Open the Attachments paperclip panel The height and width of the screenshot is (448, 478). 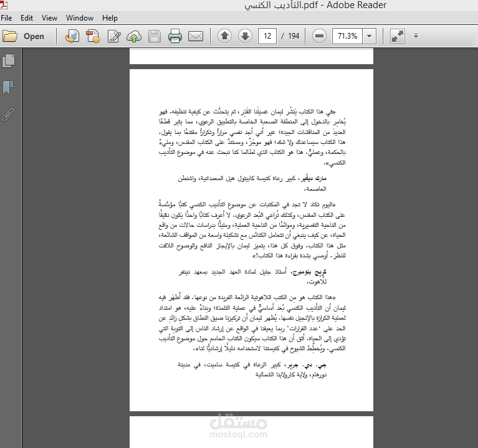tap(8, 114)
